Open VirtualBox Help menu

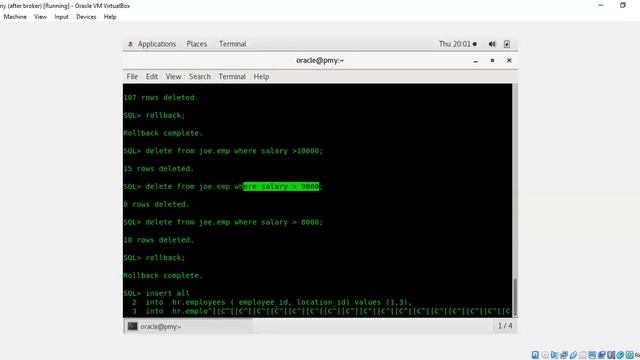[110, 17]
